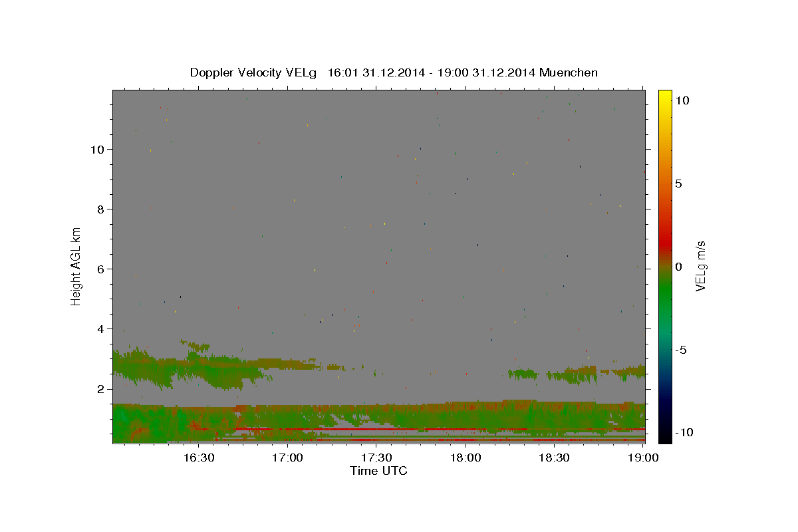
Task: Click the cloud echo near 18:20 at 2.5 km
Action: click(x=523, y=374)
